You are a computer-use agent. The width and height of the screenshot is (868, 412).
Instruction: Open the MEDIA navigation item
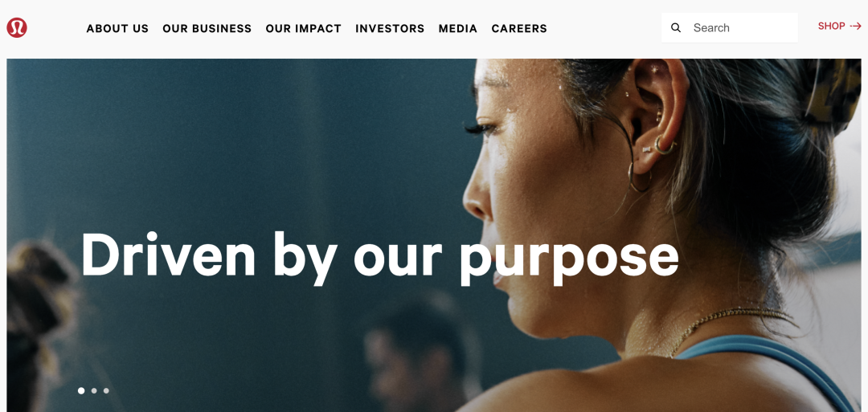tap(458, 28)
